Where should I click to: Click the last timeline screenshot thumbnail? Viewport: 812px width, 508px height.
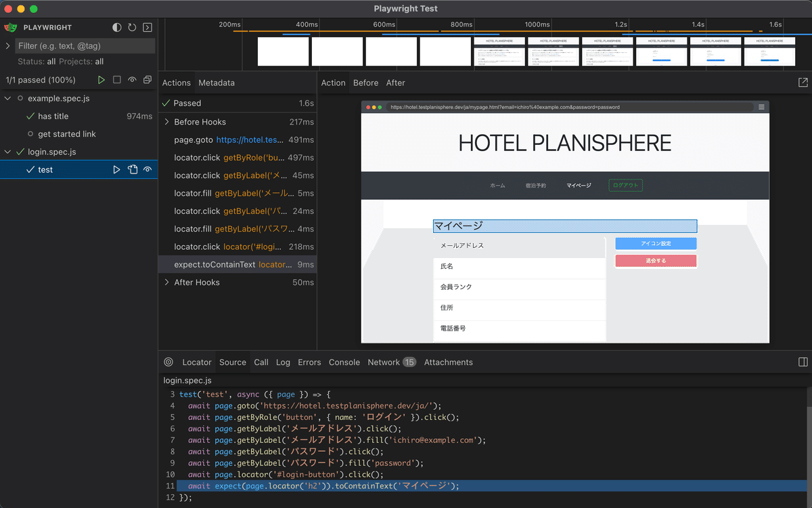tap(769, 51)
